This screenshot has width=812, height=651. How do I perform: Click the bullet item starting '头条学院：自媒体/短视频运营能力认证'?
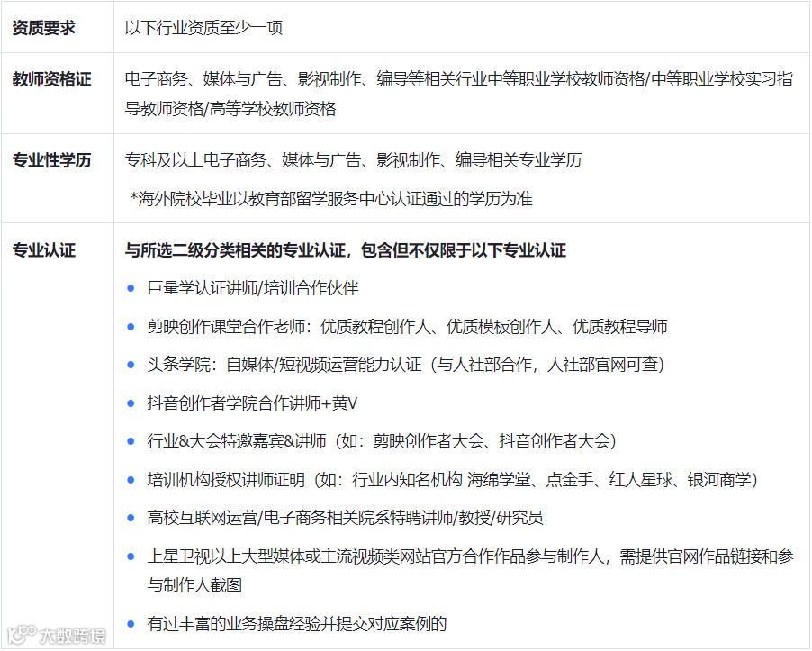click(x=407, y=365)
